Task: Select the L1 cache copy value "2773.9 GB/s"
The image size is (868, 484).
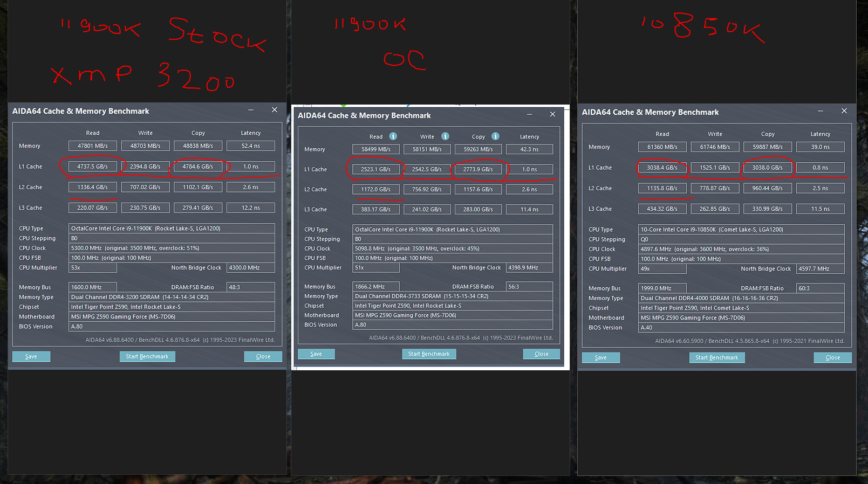Action: 478,169
